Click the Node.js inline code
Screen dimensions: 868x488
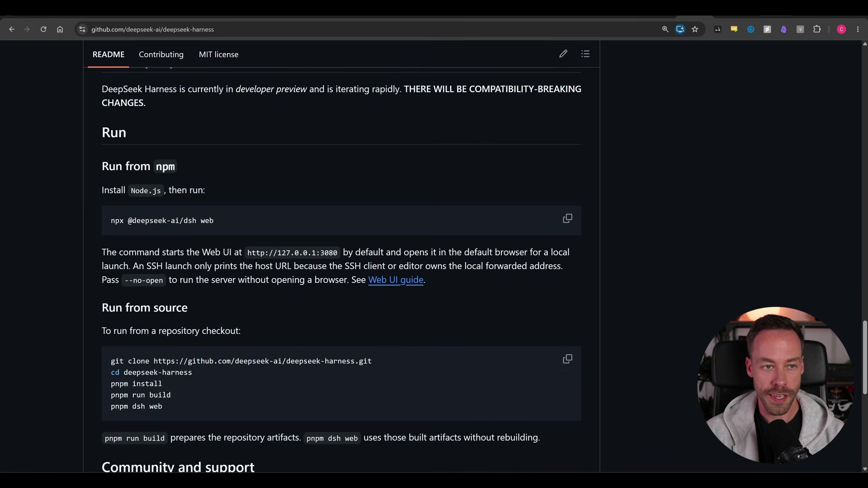click(146, 191)
